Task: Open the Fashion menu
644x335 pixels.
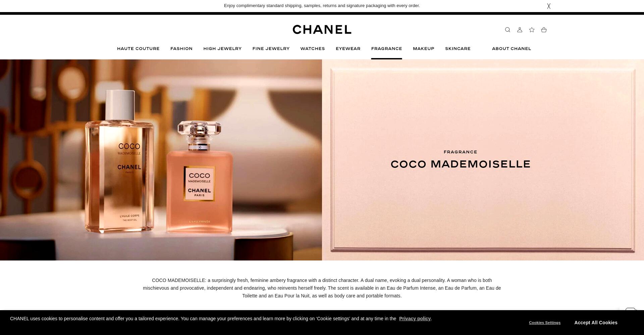Action: pos(181,49)
